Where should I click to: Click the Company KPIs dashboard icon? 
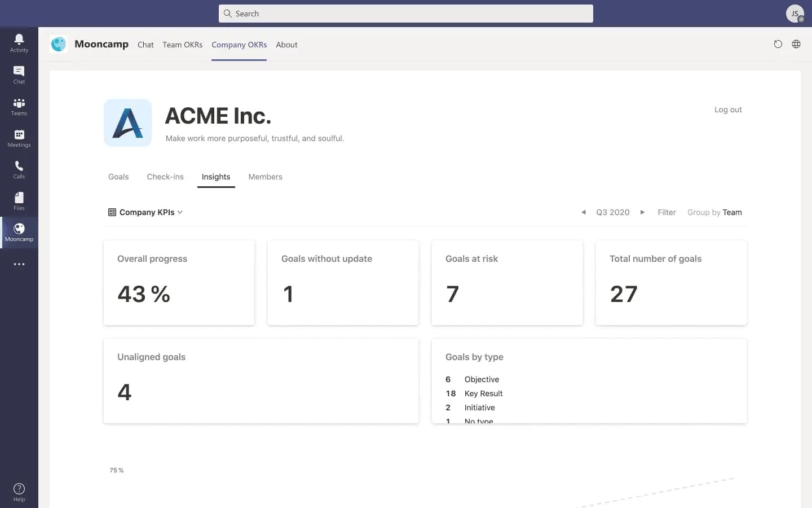coord(112,212)
